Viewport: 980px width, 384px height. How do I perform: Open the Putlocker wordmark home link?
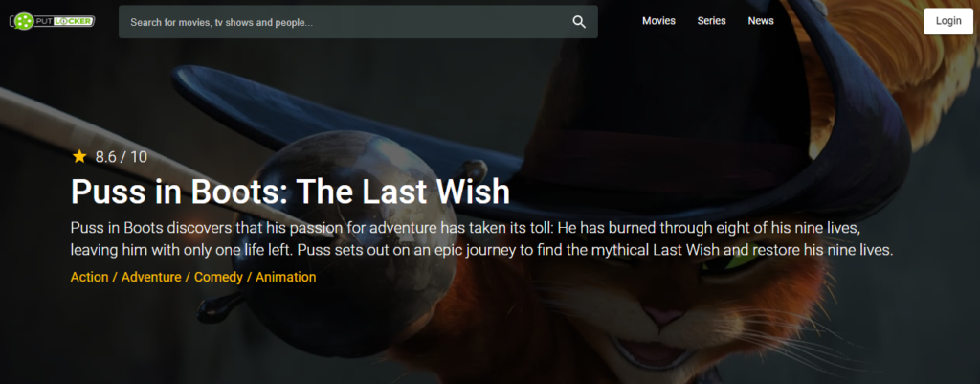[x=65, y=21]
